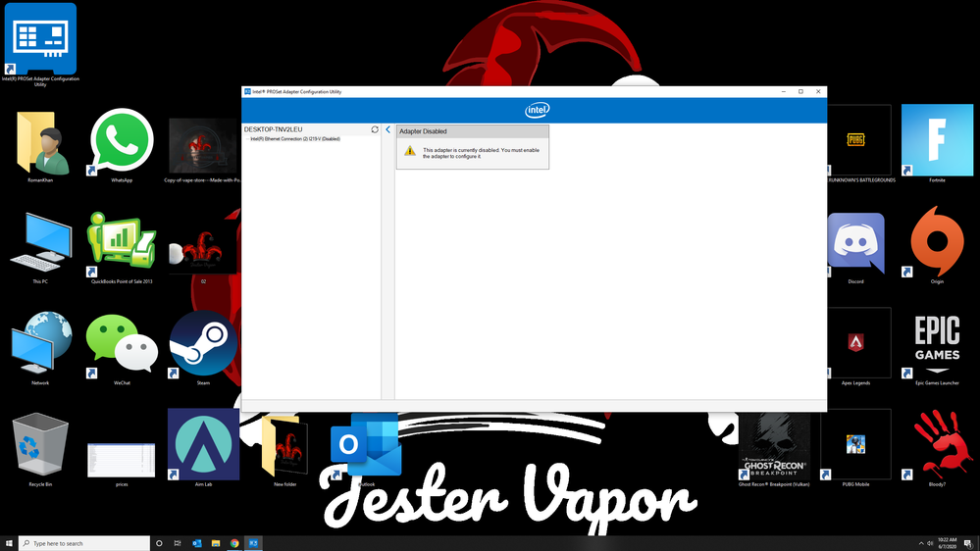Image resolution: width=980 pixels, height=551 pixels.
Task: Select the PUBG Mobile desktop shortcut
Action: pyautogui.click(x=855, y=449)
